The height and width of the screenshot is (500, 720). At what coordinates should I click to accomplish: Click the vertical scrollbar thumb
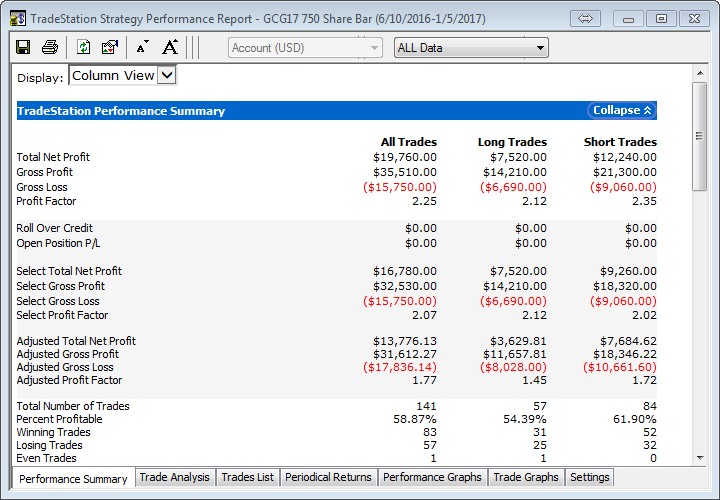coord(699,135)
